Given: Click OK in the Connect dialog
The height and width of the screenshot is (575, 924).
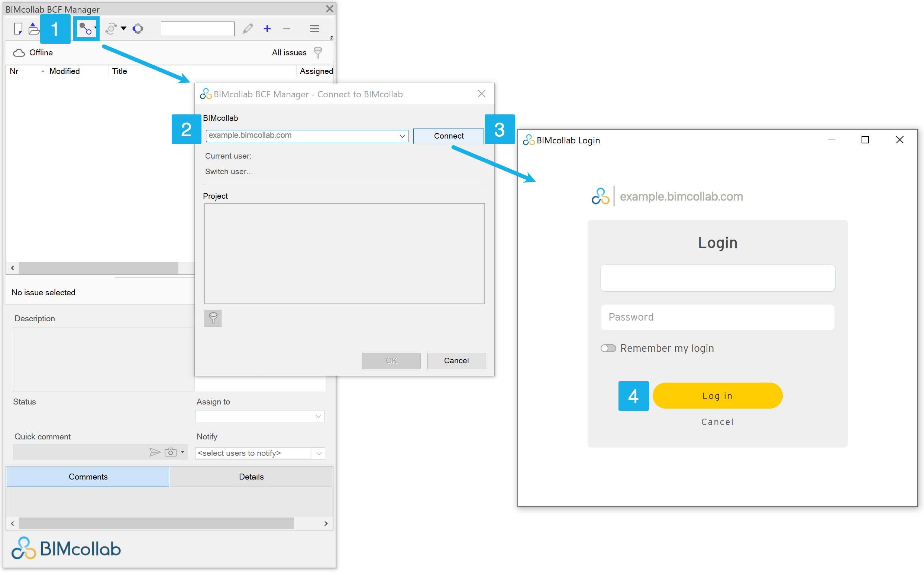Looking at the screenshot, I should pyautogui.click(x=391, y=361).
